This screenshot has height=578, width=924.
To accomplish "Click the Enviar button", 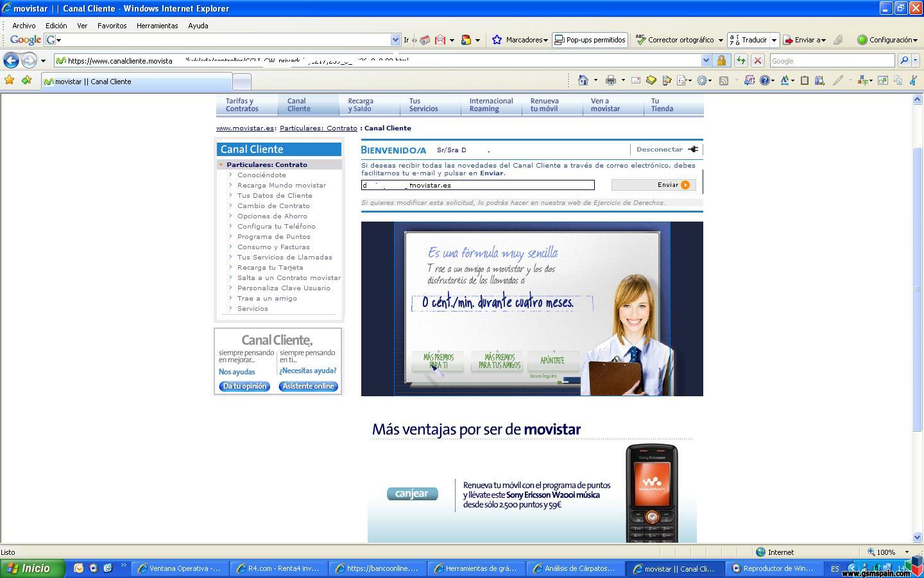I will pos(653,185).
